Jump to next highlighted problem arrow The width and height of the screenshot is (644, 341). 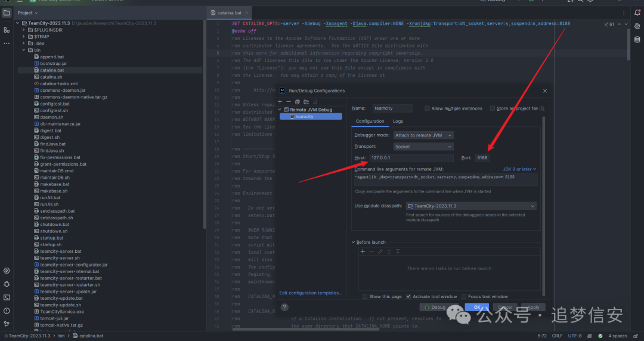[626, 24]
